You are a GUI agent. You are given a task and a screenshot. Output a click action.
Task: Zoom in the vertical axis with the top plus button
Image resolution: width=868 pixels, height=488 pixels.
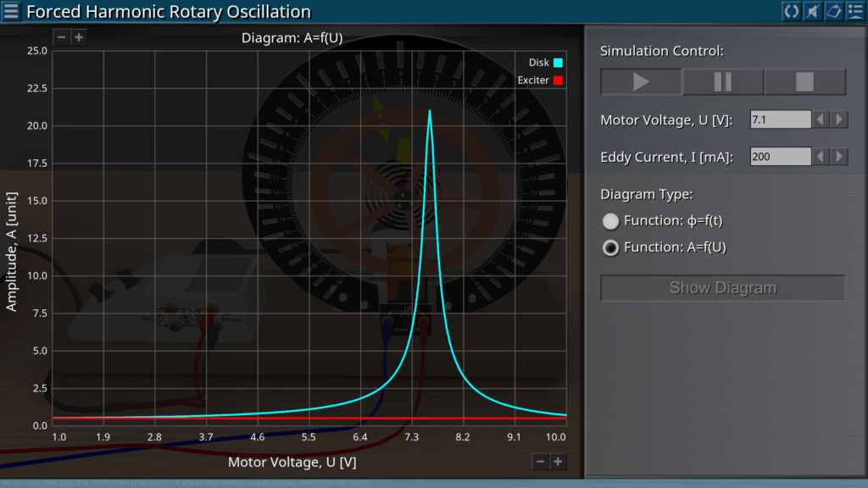coord(78,37)
